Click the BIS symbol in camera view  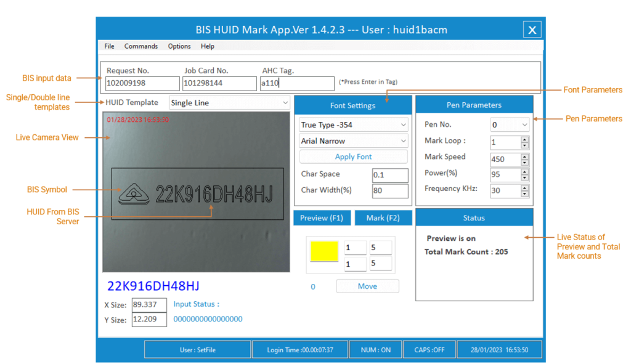coord(134,194)
